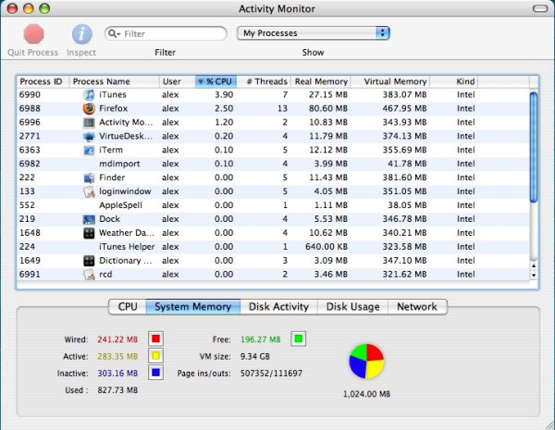This screenshot has width=555, height=430.
Task: Toggle the % CPU column sort order
Action: click(x=216, y=82)
